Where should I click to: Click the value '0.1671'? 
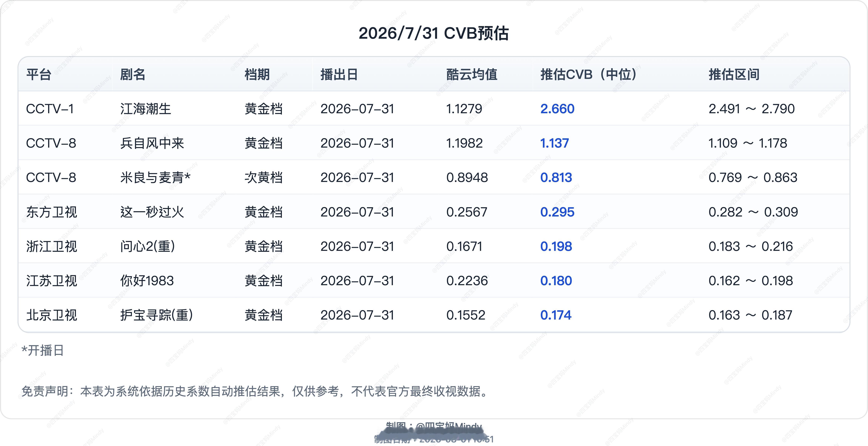click(464, 246)
